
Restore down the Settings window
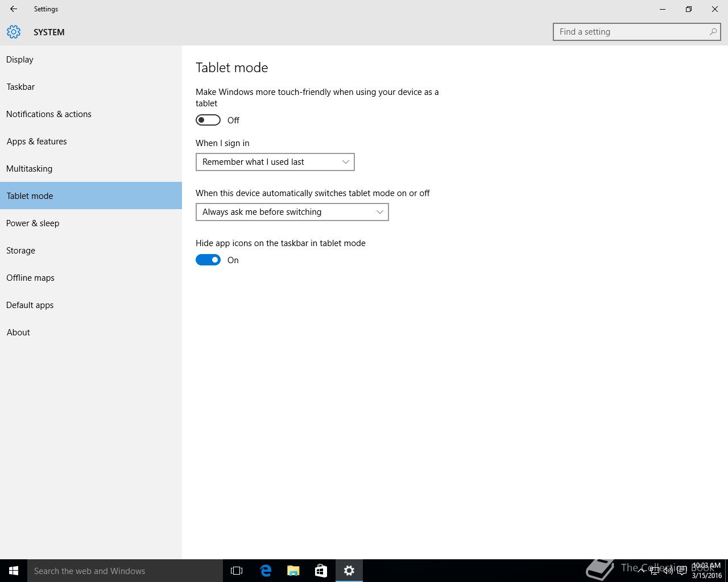click(689, 9)
